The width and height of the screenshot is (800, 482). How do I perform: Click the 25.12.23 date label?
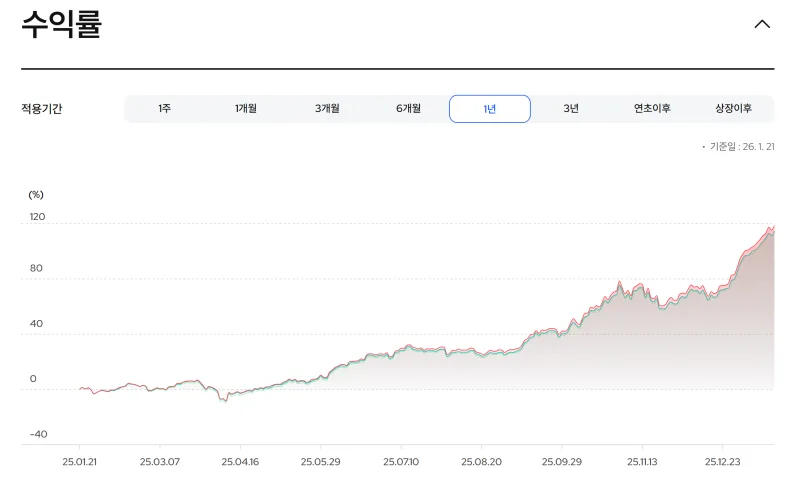[x=722, y=462]
